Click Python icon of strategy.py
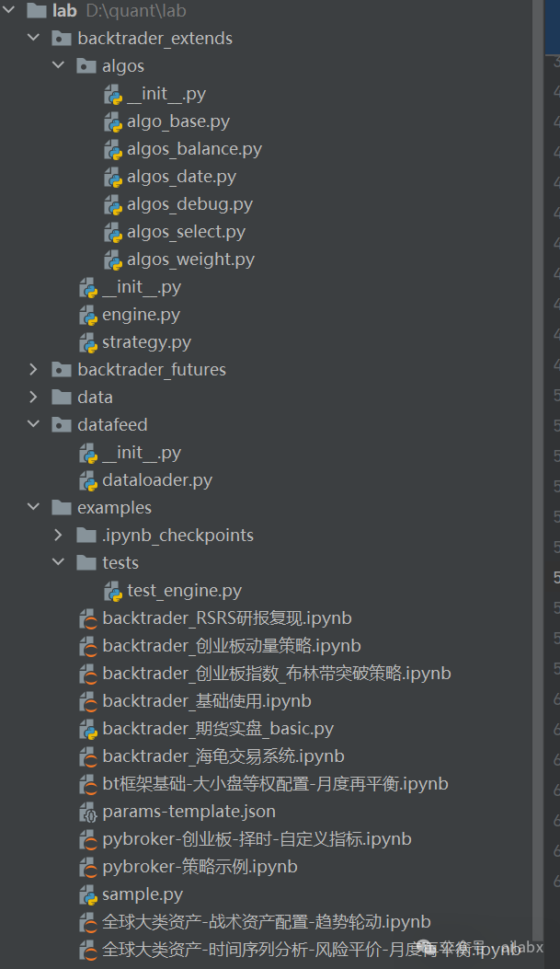This screenshot has width=560, height=969. pos(88,343)
